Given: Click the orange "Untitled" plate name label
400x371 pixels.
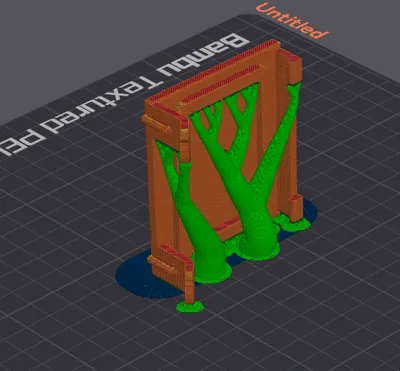Looking at the screenshot, I should click(x=292, y=21).
